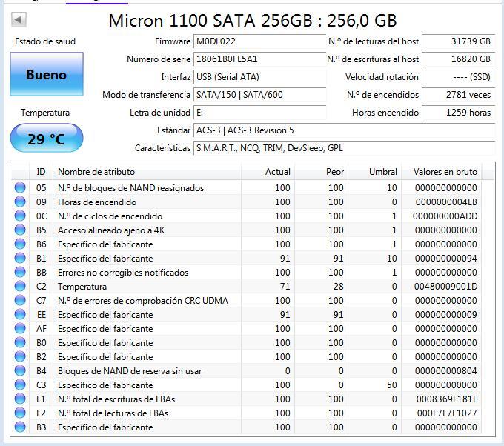Click the rotation speed value ---- (SSD)
504x446 pixels.
coord(458,77)
